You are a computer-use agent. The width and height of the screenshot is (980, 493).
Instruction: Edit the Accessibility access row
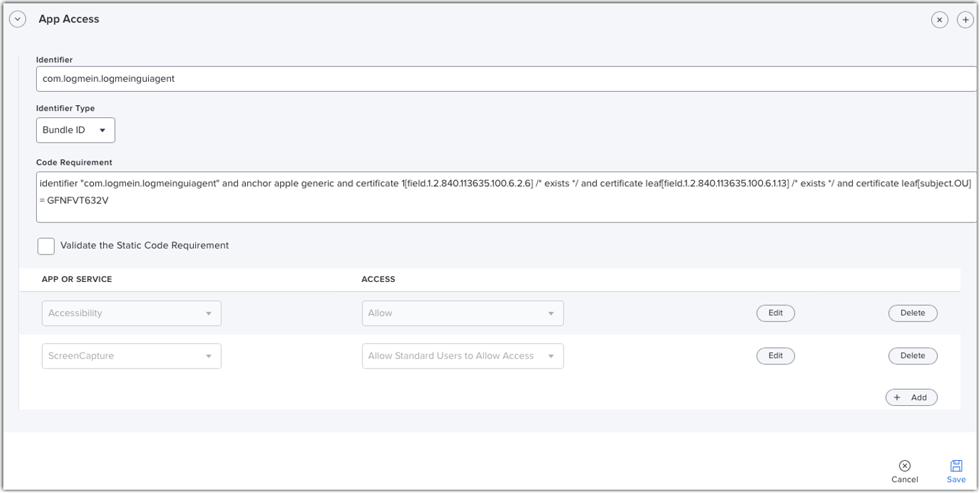(776, 313)
